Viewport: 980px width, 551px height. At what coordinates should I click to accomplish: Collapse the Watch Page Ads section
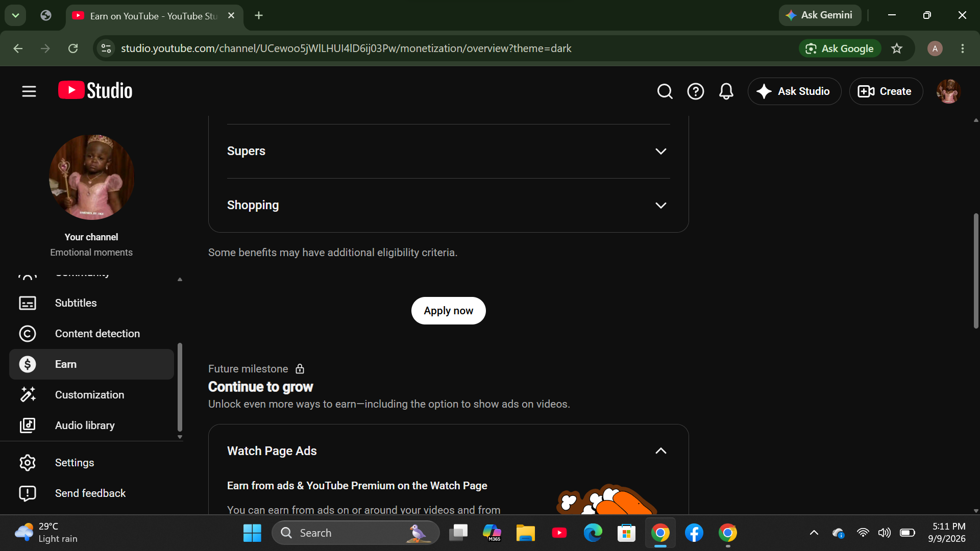pos(660,451)
